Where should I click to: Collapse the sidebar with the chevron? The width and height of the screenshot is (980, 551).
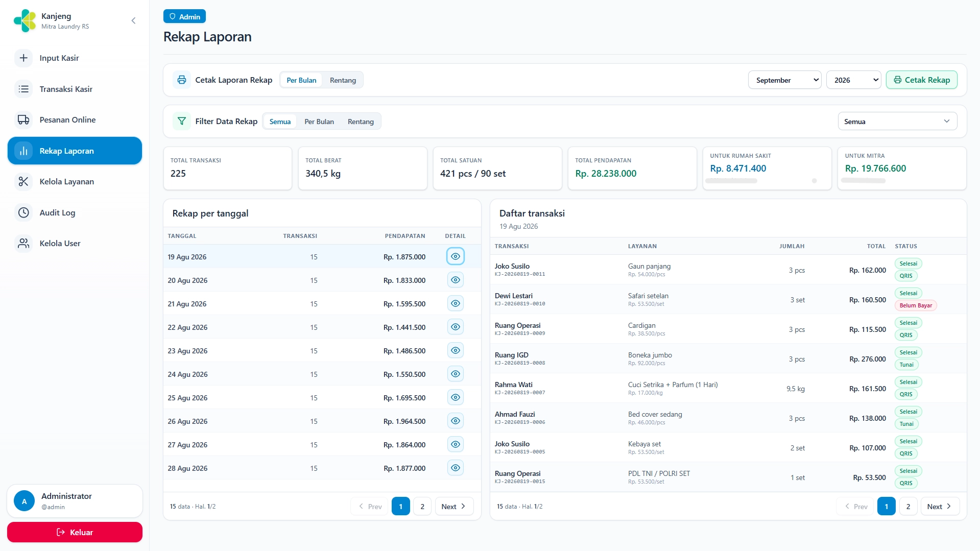[133, 21]
